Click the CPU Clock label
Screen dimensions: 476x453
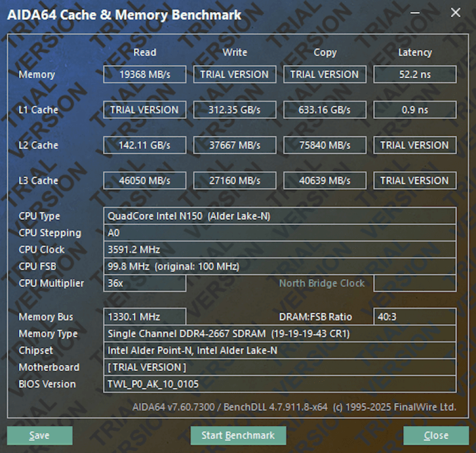click(42, 250)
